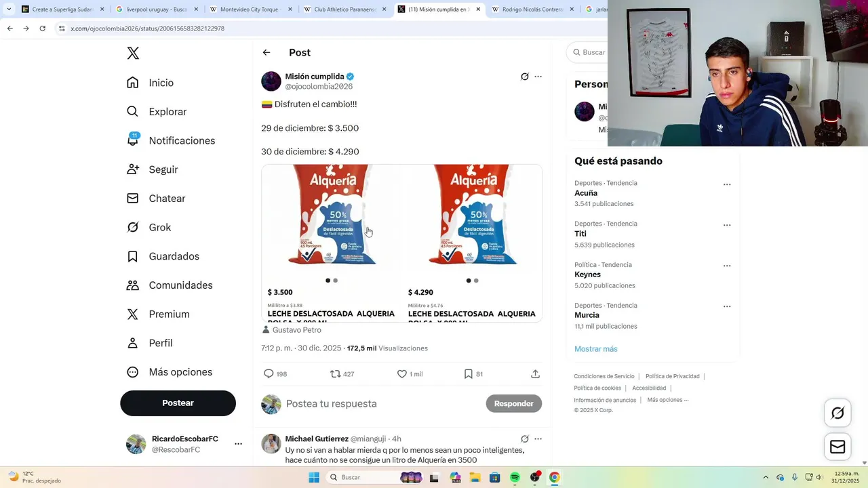This screenshot has width=868, height=488.
Task: Click the X logo home icon
Action: tap(133, 54)
